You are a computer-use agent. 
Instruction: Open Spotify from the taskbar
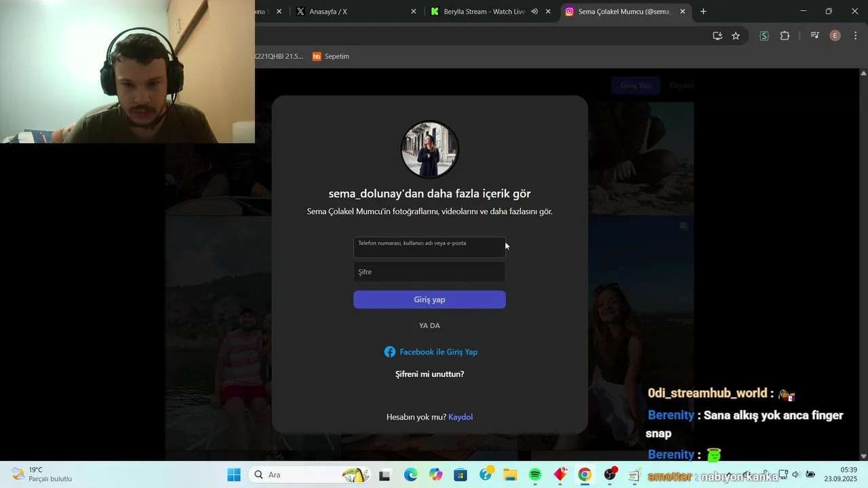535,475
